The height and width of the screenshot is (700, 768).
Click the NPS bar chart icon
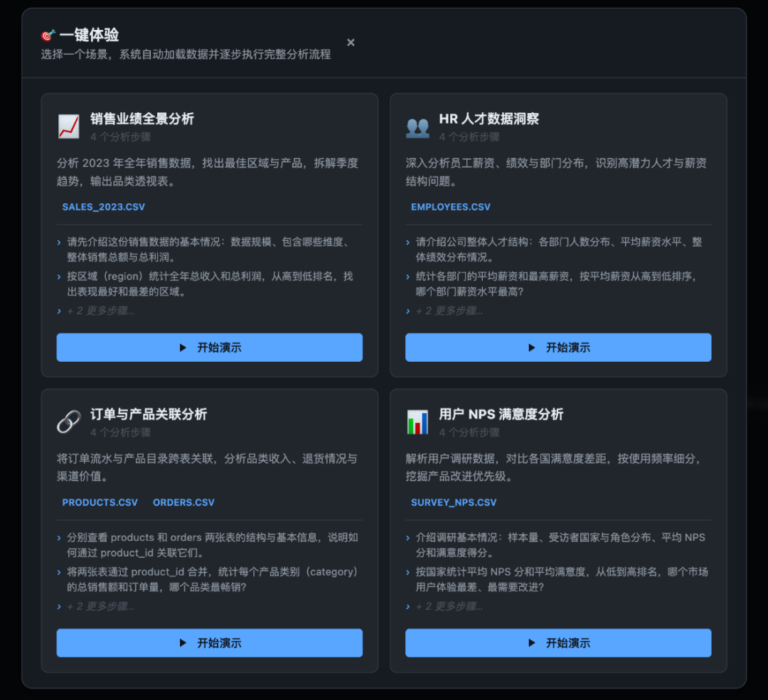417,422
